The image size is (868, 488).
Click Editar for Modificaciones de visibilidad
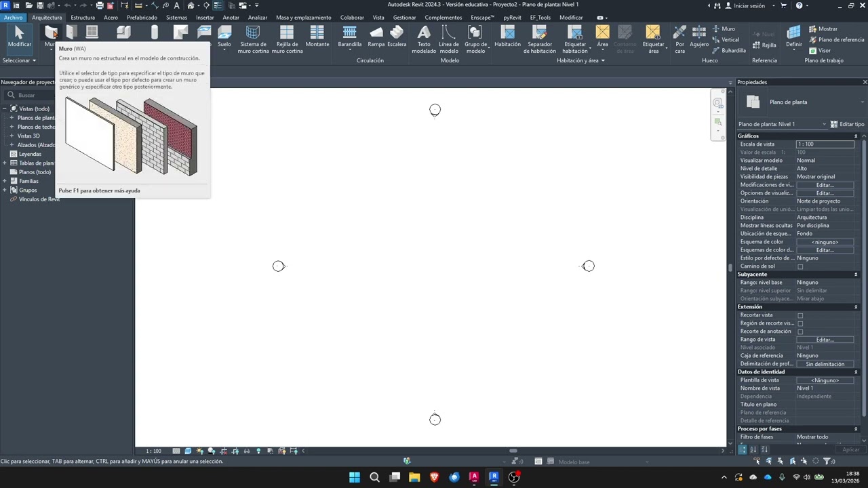tap(825, 185)
